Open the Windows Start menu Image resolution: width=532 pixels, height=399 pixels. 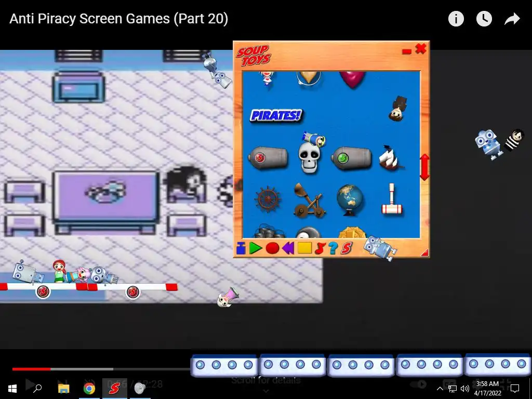(x=12, y=389)
